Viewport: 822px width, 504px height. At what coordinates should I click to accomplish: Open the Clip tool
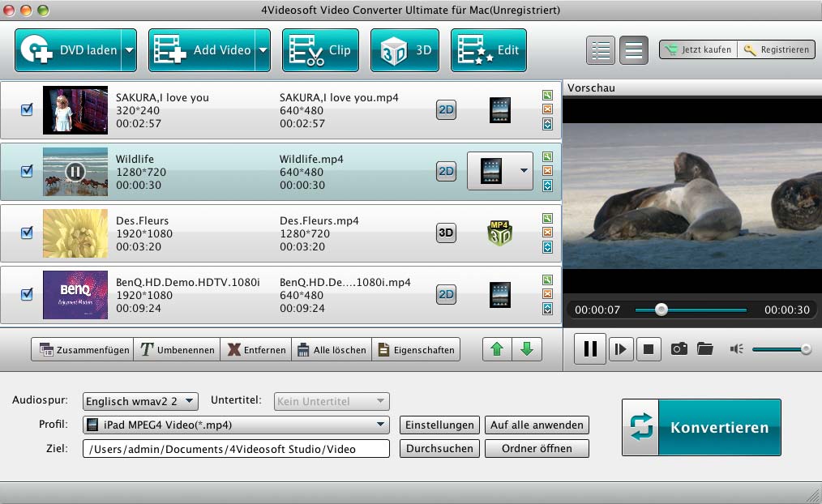point(320,50)
